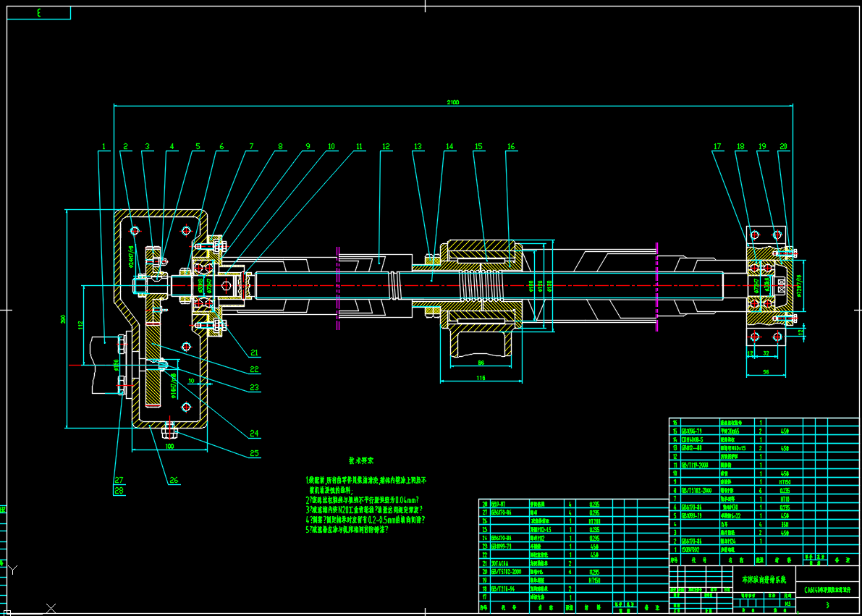862x616 pixels.
Task: Click the 100 dimension under the gearbox
Action: click(x=169, y=446)
